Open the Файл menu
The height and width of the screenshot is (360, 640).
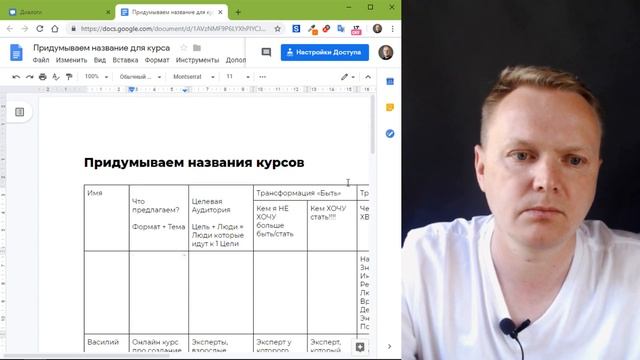click(x=41, y=60)
